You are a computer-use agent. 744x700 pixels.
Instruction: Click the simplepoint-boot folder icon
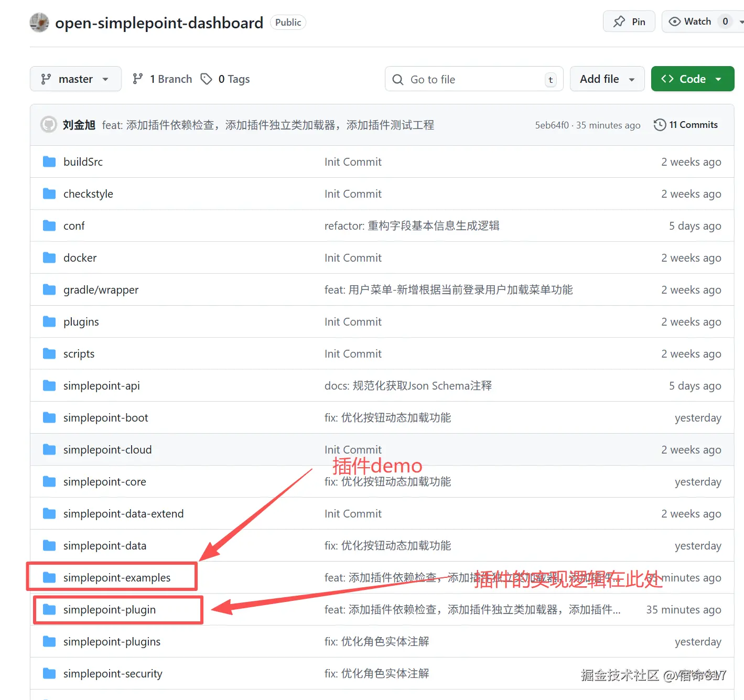(x=49, y=417)
